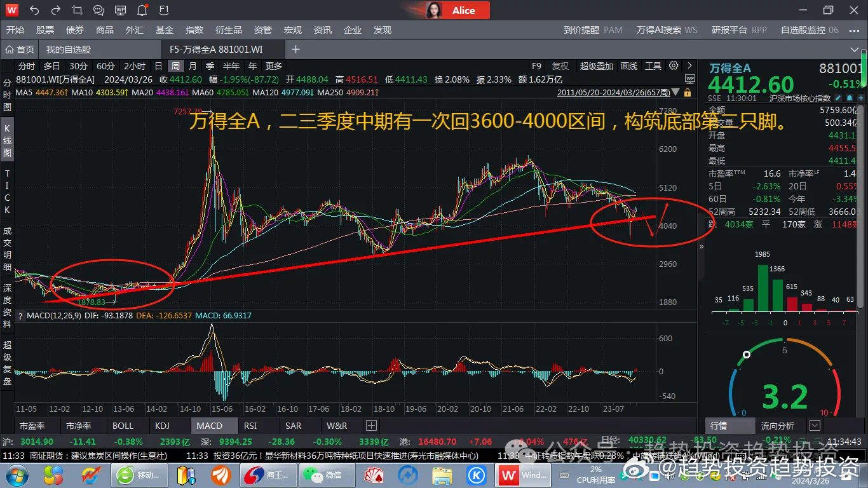Activate the screenshot crop tool icon
The image size is (868, 488).
78,10
